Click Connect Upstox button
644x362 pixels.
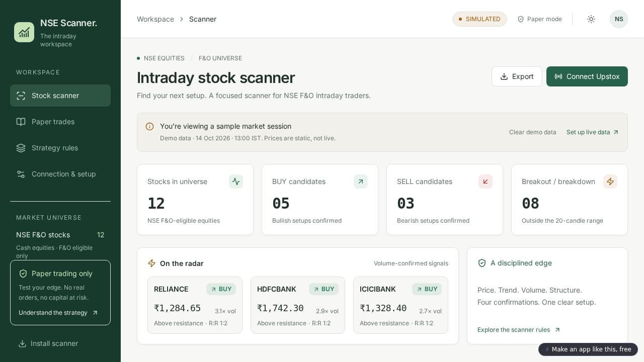coord(587,76)
